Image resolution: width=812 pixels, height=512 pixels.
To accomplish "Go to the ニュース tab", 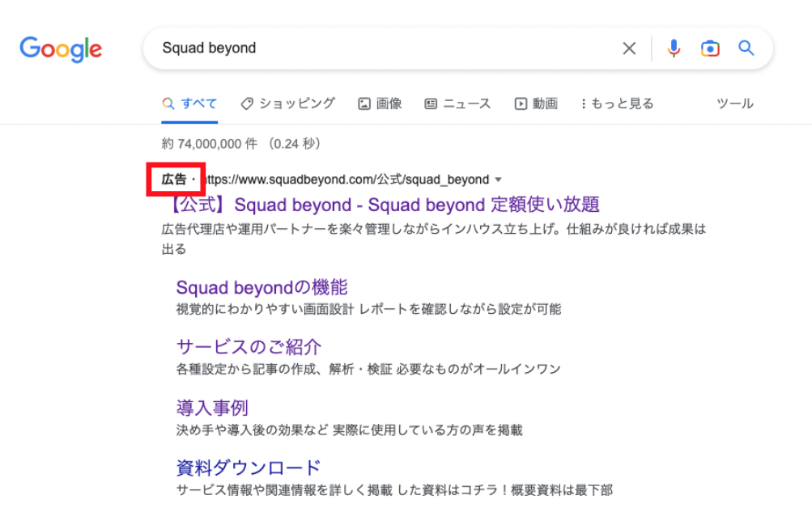I will [457, 104].
